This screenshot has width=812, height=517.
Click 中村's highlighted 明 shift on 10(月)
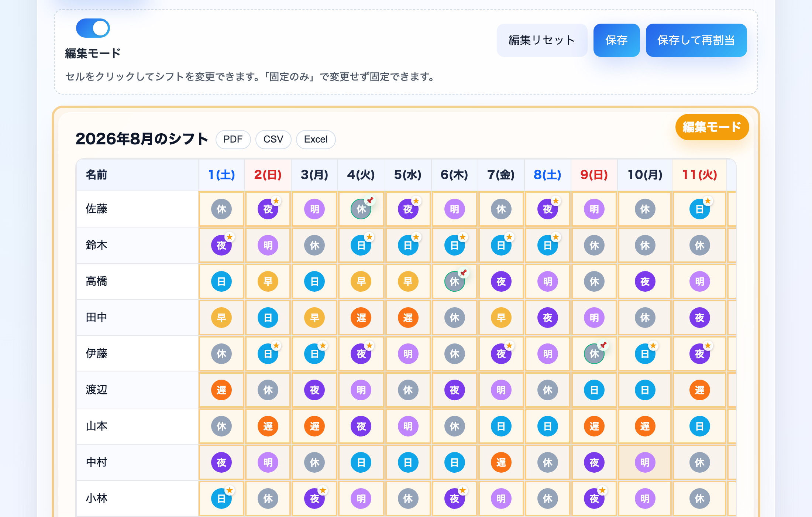tap(645, 462)
